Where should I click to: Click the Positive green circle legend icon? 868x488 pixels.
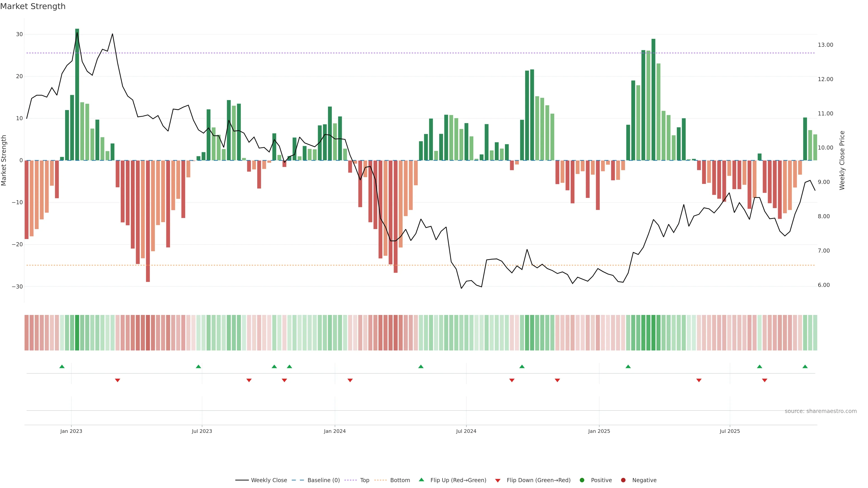(x=582, y=480)
